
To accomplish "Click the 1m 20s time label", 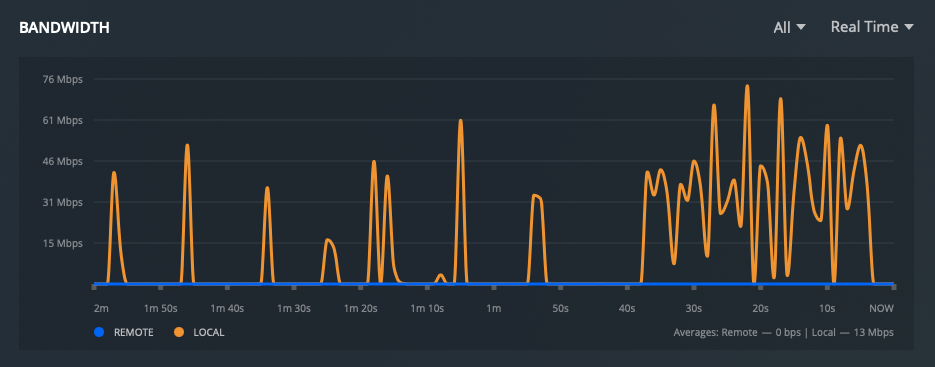I will tap(361, 309).
